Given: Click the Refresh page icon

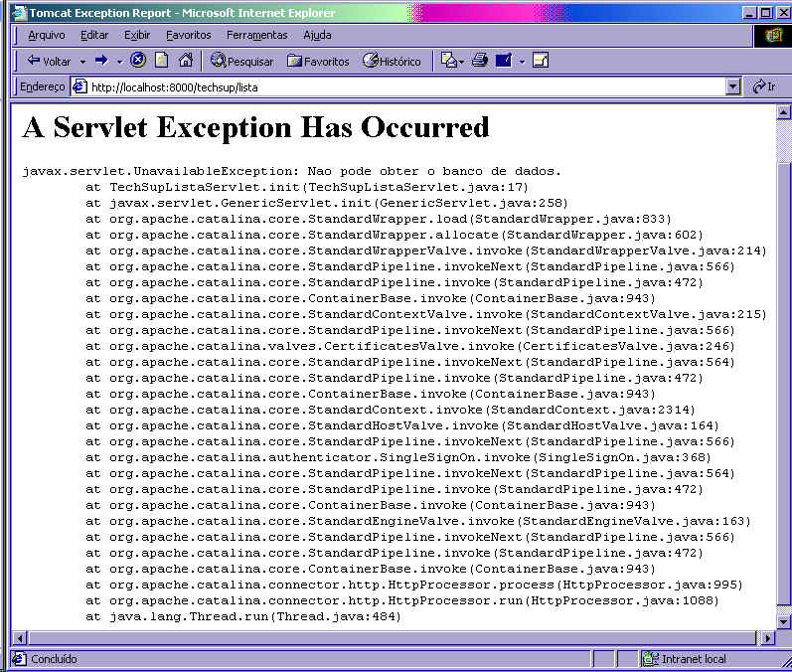Looking at the screenshot, I should [x=162, y=60].
